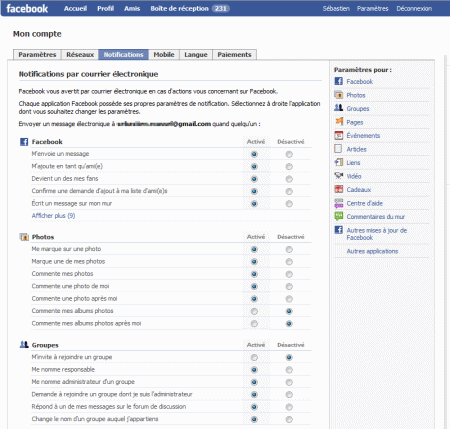Image resolution: width=450 pixels, height=429 pixels.
Task: Expand "Afficher plus (9)" Facebook notifications
Action: pos(53,216)
